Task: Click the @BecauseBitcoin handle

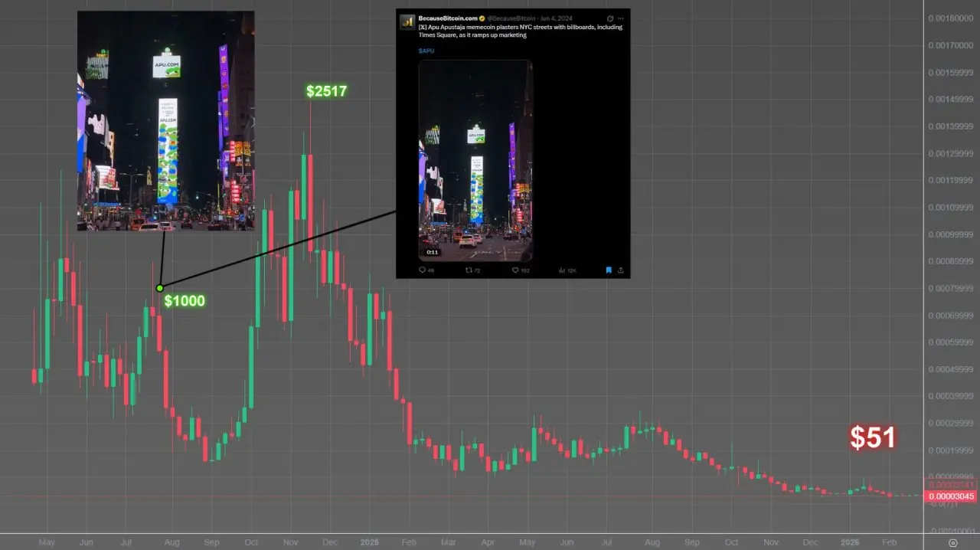Action: pos(511,18)
